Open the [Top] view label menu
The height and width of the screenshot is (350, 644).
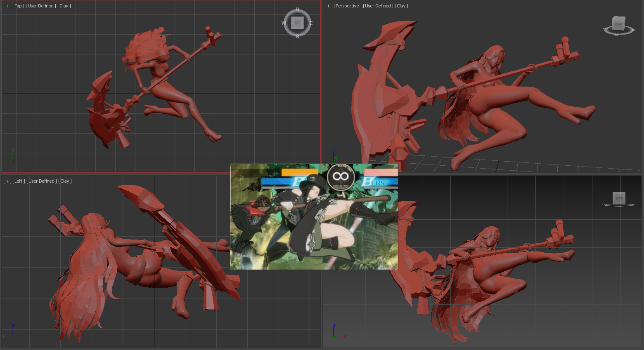[x=18, y=6]
